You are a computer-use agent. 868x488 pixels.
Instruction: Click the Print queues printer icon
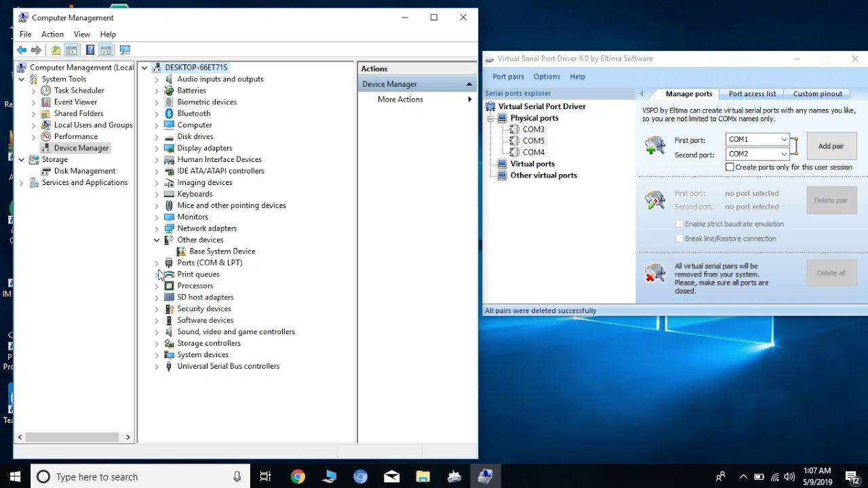(x=169, y=274)
